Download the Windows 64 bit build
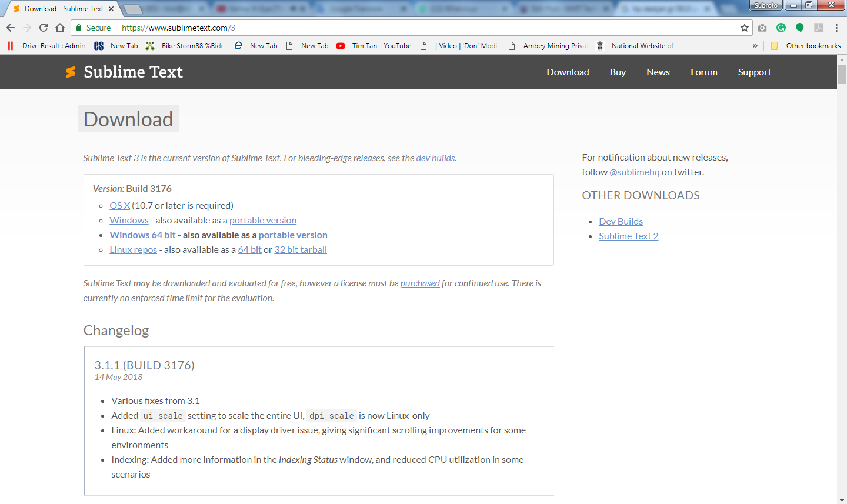 (x=142, y=235)
